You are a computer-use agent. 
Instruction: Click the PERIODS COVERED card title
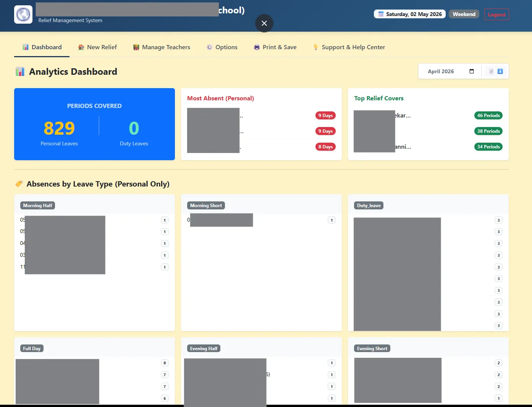pos(94,106)
